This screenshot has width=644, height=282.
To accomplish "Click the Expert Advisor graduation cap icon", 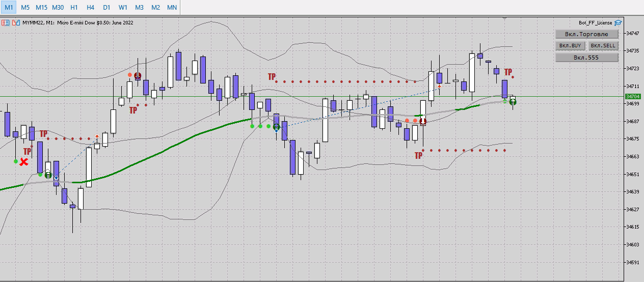I will 618,22.
